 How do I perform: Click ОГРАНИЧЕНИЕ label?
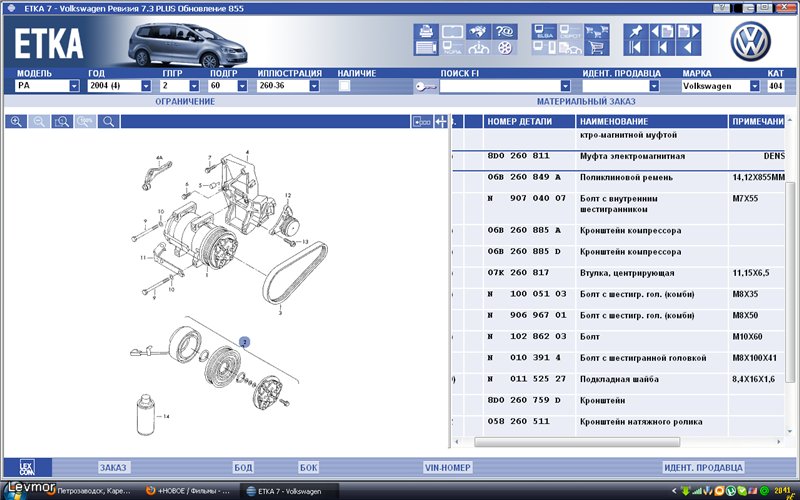[x=185, y=102]
